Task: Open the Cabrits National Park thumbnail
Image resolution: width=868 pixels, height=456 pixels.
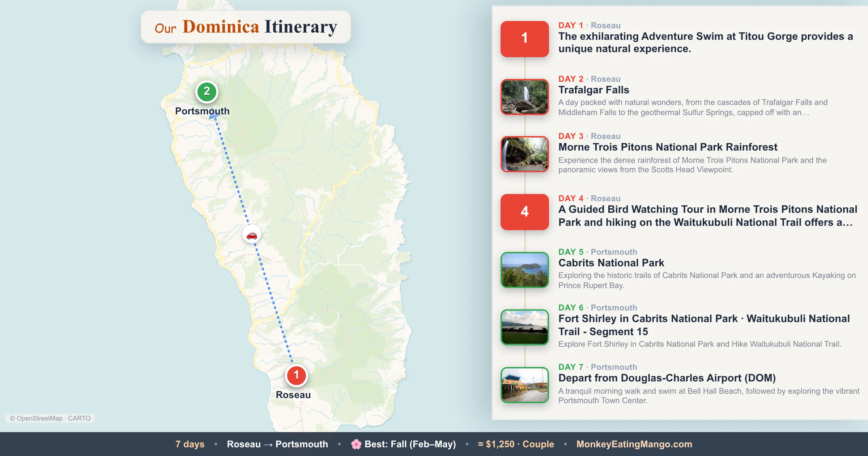Action: point(524,270)
